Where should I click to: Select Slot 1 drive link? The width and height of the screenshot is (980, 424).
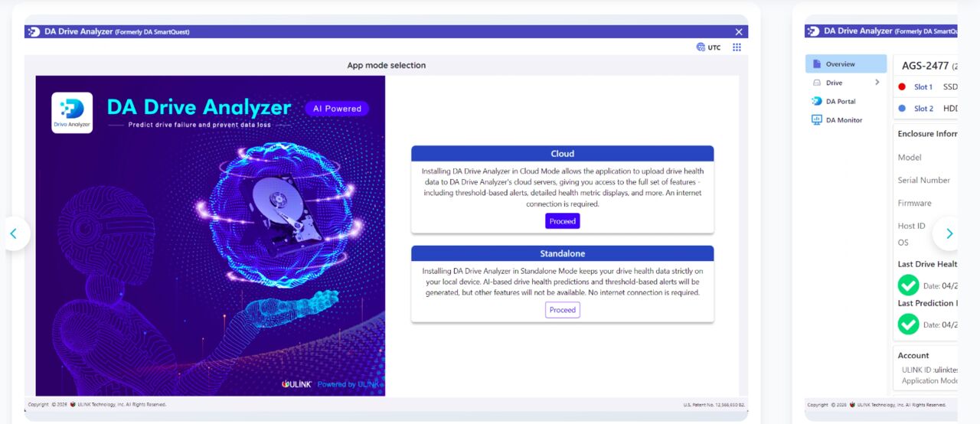click(x=923, y=87)
